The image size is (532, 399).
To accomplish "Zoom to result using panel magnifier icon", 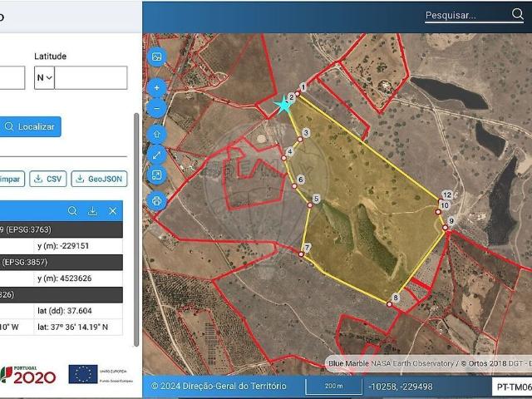I will (72, 211).
